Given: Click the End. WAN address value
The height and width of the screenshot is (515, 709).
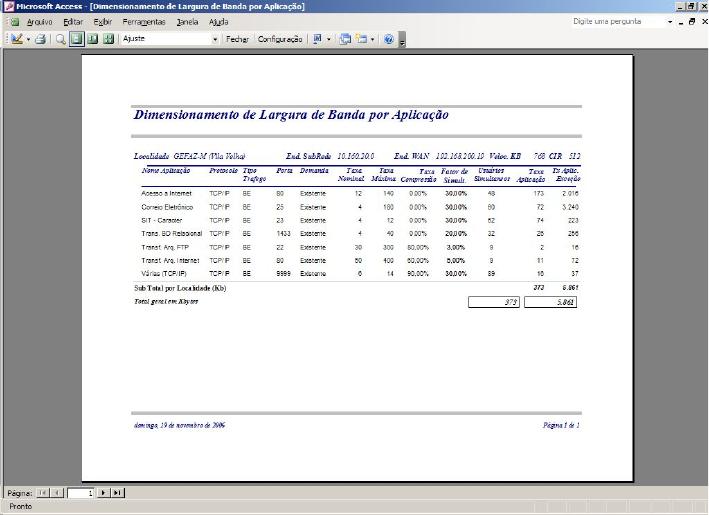Looking at the screenshot, I should coord(460,156).
